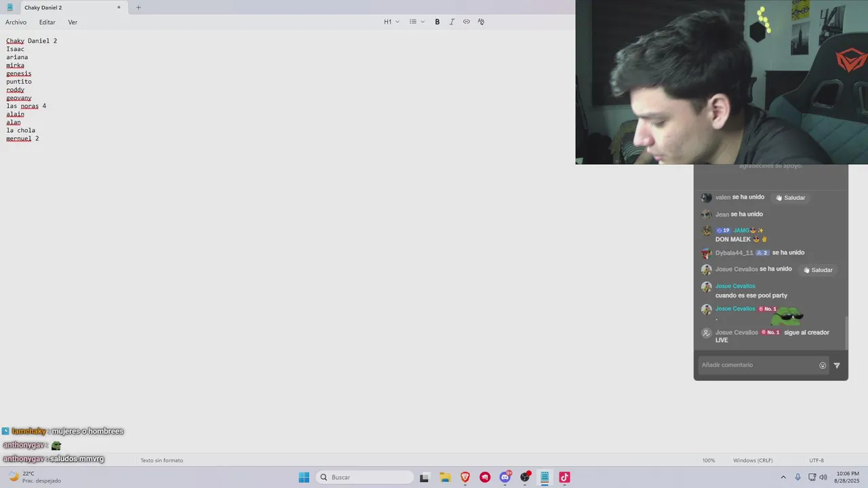
Task: Click the line 'mernuel 2'
Action: (22, 138)
